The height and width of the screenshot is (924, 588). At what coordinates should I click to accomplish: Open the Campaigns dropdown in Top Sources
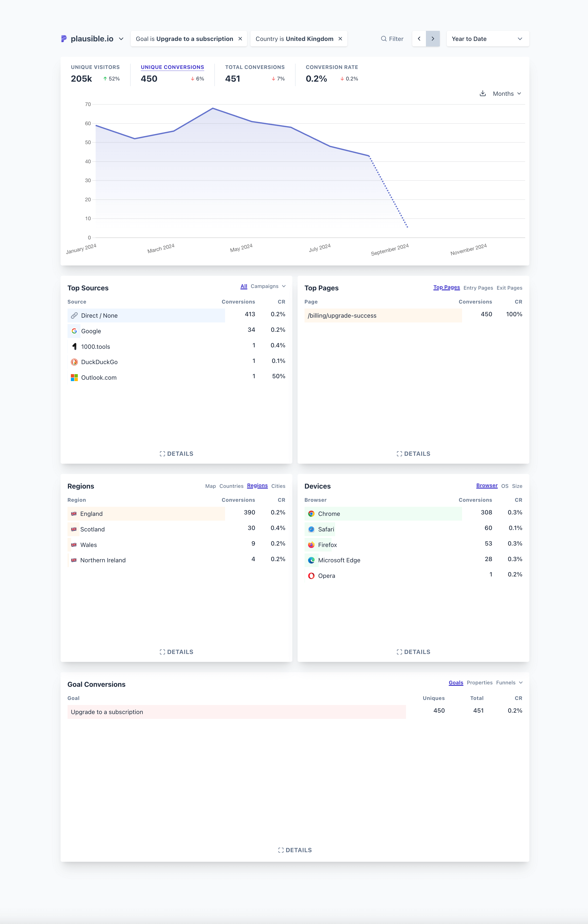point(268,286)
